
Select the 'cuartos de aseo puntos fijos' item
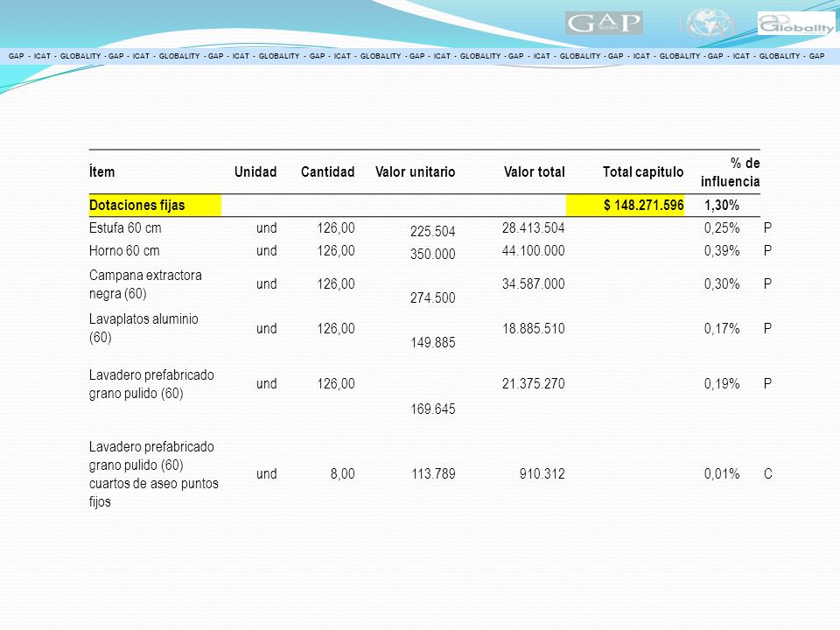point(154,474)
